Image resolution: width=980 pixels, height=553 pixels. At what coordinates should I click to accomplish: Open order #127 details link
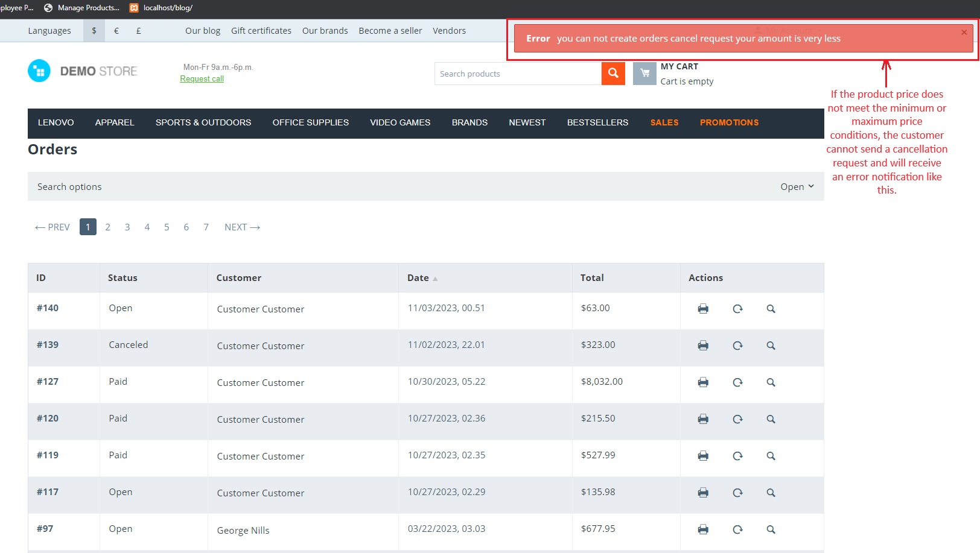(48, 382)
